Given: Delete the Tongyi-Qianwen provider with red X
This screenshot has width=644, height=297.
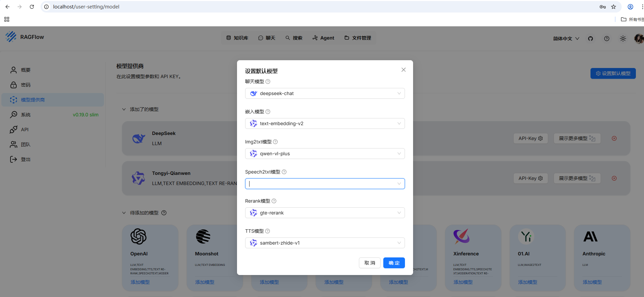Looking at the screenshot, I should [x=614, y=178].
